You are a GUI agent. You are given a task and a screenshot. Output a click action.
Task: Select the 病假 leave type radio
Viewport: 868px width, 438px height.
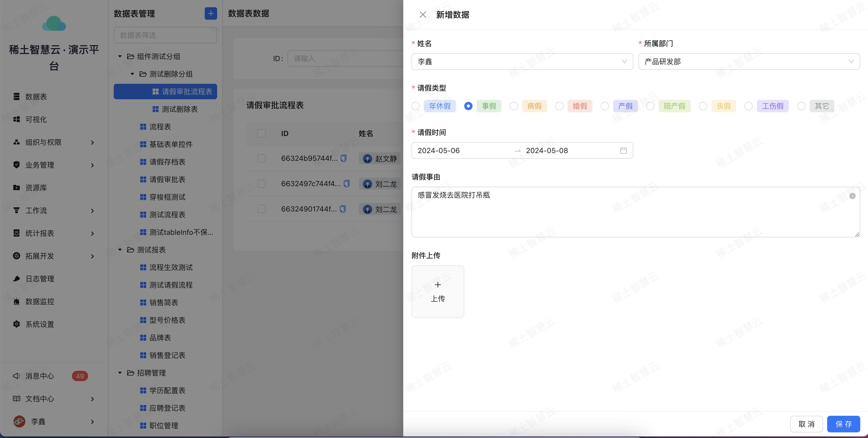[514, 106]
